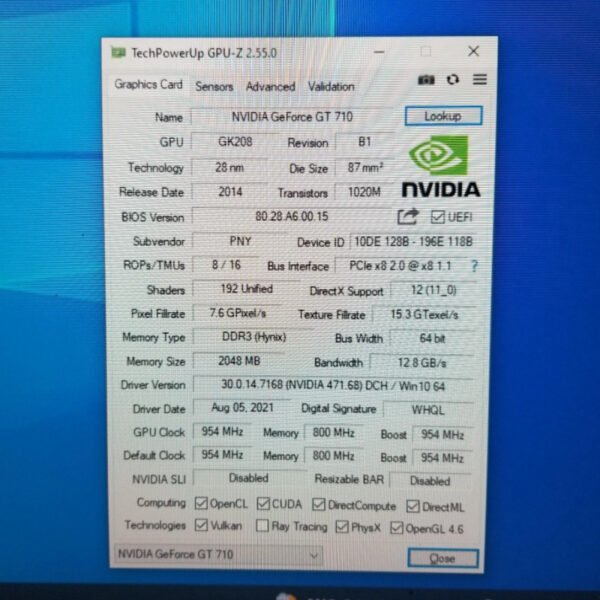Click the Bandwidth value 12.8 GB/s
The width and height of the screenshot is (600, 600).
click(422, 362)
